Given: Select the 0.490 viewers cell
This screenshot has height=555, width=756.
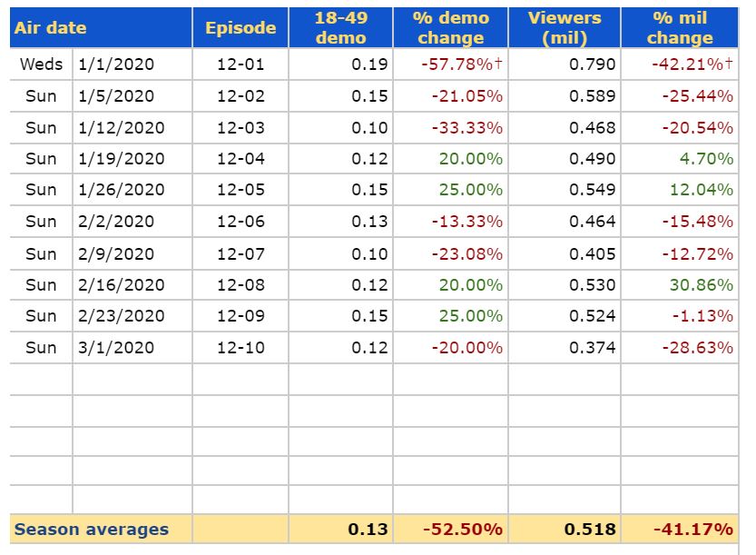Looking at the screenshot, I should [x=593, y=159].
